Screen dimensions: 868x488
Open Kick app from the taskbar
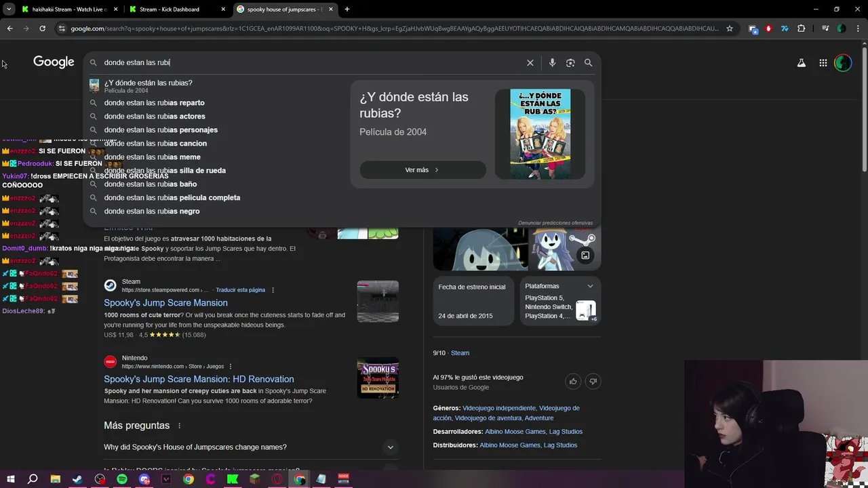coord(233,479)
